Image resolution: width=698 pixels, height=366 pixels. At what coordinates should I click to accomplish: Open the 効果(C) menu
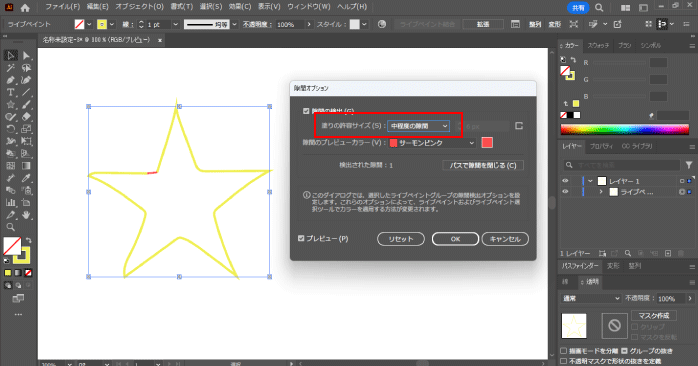240,7
